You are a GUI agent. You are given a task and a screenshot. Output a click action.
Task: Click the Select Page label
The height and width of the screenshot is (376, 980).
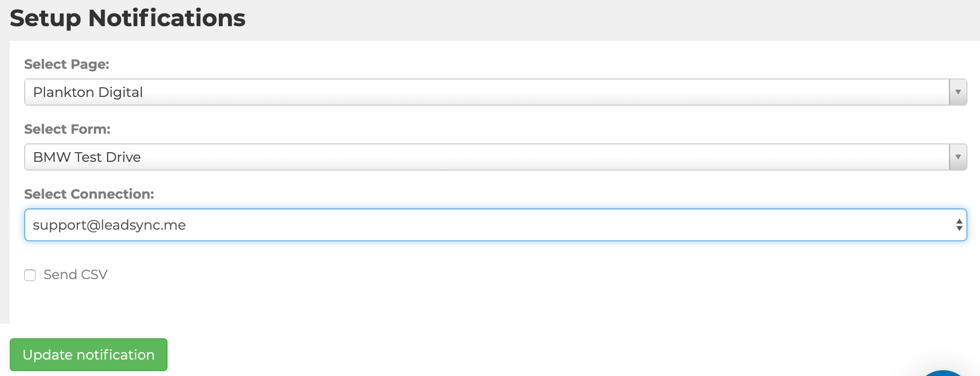coord(67,64)
